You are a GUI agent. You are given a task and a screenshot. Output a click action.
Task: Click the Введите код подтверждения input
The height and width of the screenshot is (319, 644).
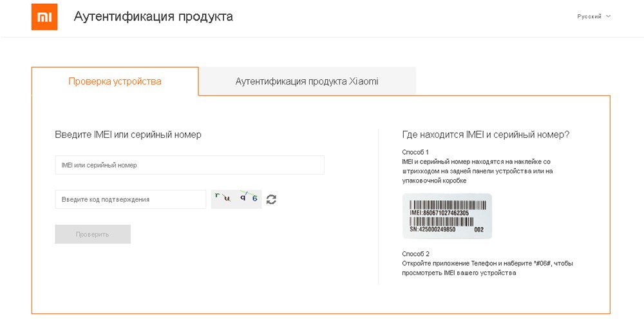click(130, 200)
